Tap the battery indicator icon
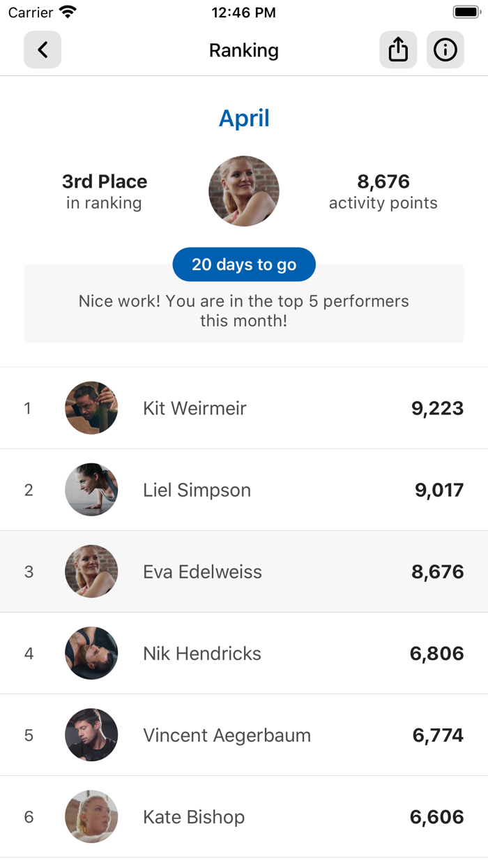Viewport: 488px width, 868px height. tap(465, 12)
